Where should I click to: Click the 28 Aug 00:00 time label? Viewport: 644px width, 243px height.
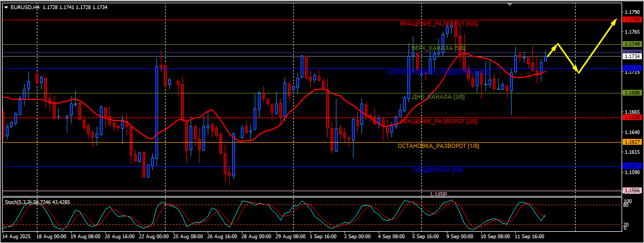click(x=257, y=235)
